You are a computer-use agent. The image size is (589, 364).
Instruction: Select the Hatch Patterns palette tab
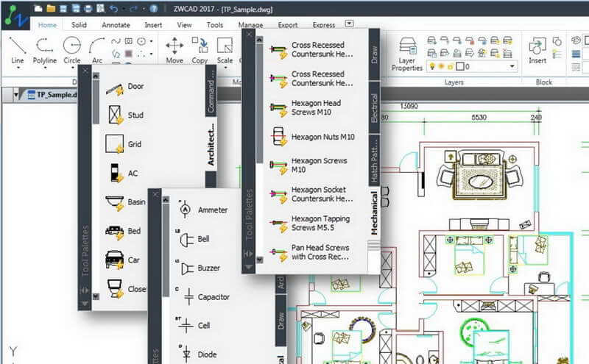point(375,160)
